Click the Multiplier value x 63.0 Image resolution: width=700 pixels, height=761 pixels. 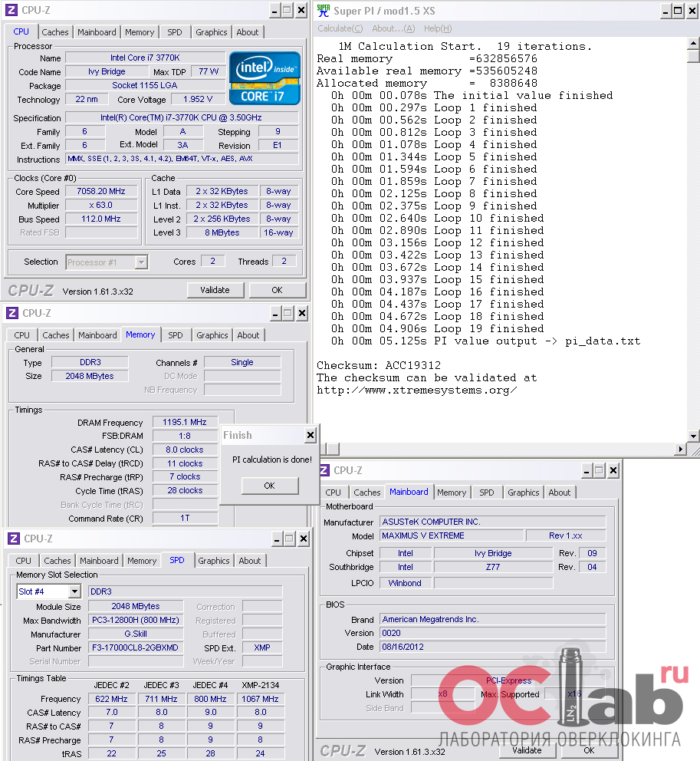[x=101, y=205]
